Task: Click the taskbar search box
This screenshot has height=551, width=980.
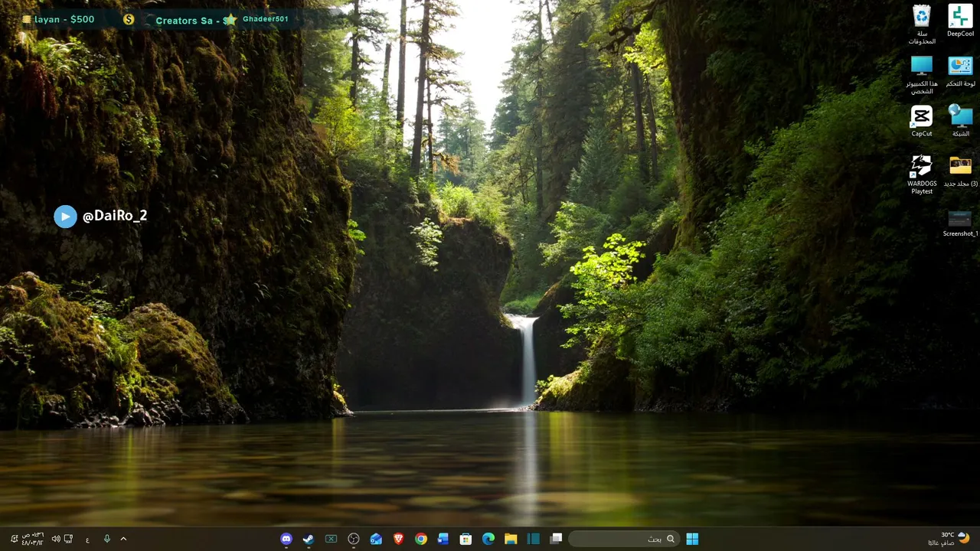Action: pyautogui.click(x=624, y=539)
